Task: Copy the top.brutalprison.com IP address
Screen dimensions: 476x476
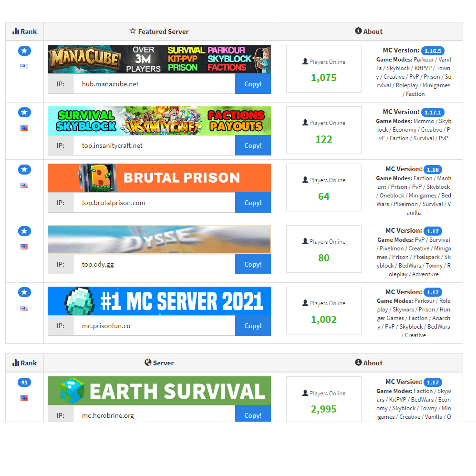Action: click(x=253, y=203)
